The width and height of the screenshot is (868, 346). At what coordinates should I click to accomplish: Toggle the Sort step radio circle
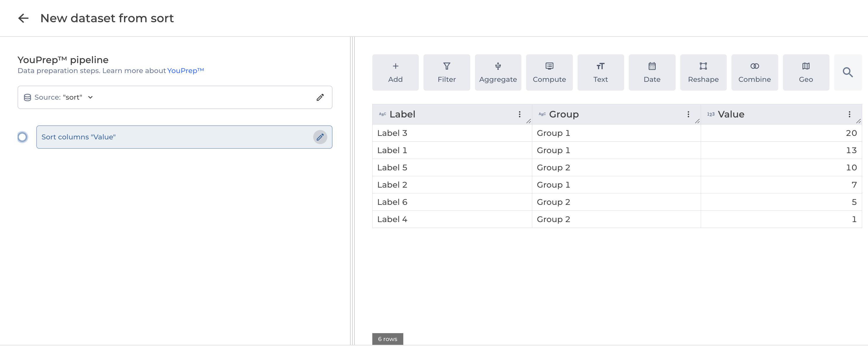click(23, 137)
